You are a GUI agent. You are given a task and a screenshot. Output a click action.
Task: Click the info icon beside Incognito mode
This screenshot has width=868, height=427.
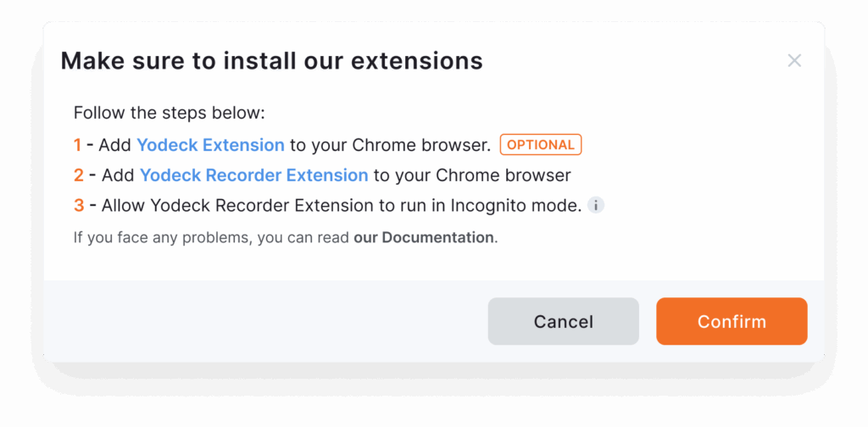point(596,205)
